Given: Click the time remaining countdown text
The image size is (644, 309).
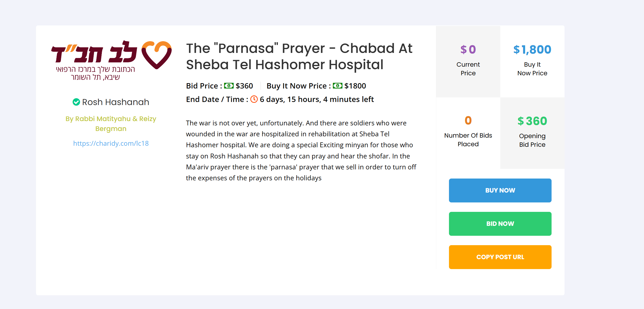Looking at the screenshot, I should click(317, 99).
